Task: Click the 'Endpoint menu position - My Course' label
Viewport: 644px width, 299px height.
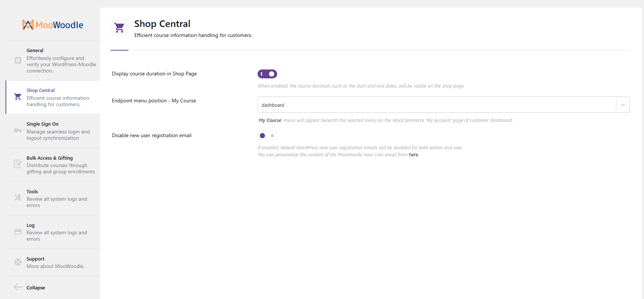Action: (154, 101)
